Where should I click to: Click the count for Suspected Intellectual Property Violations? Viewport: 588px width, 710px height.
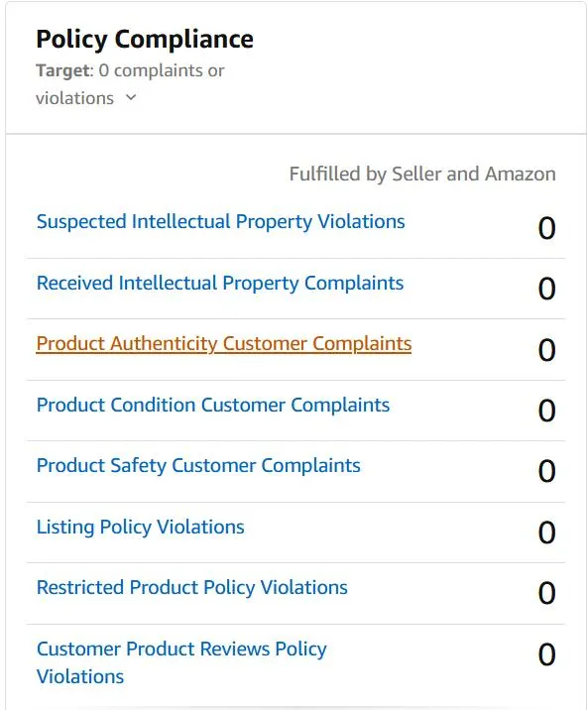(x=546, y=228)
